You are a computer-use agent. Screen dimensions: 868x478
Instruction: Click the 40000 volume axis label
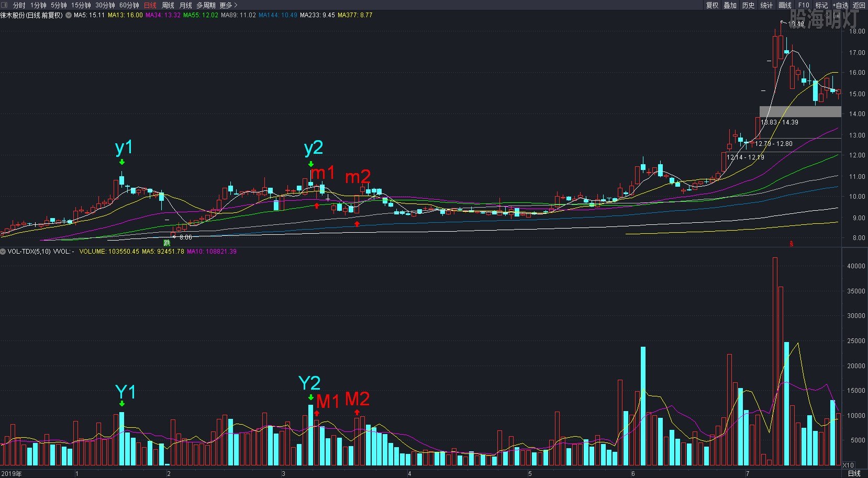[856, 266]
